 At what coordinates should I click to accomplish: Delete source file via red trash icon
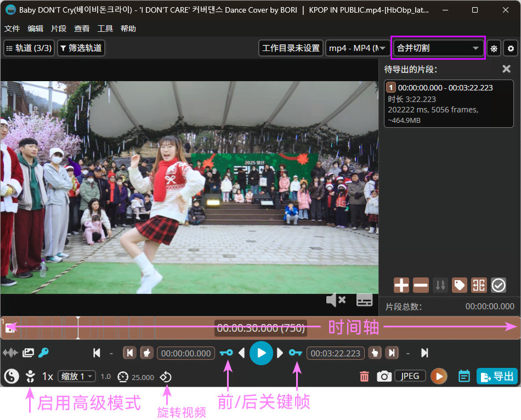364,376
